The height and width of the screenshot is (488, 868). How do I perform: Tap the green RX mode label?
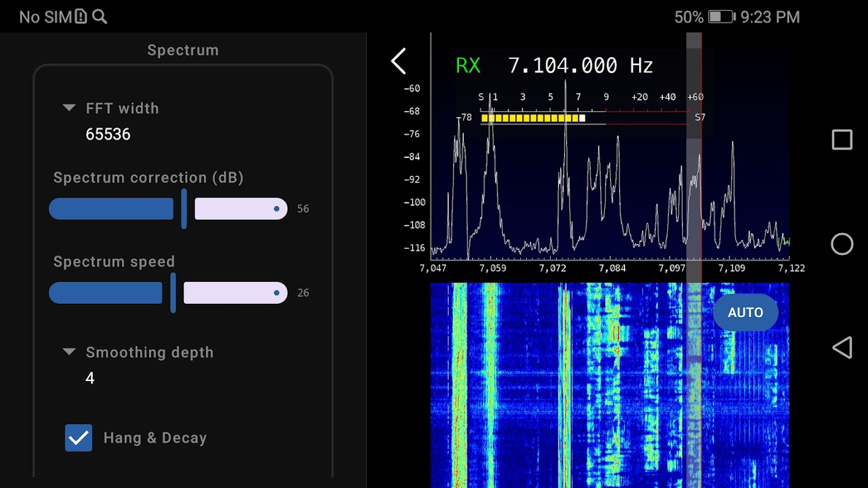pos(468,65)
